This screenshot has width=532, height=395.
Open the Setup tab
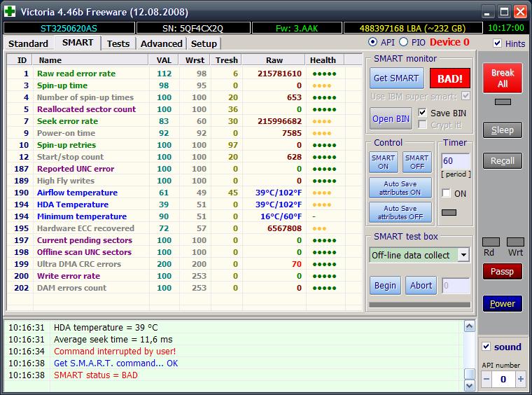click(x=204, y=44)
